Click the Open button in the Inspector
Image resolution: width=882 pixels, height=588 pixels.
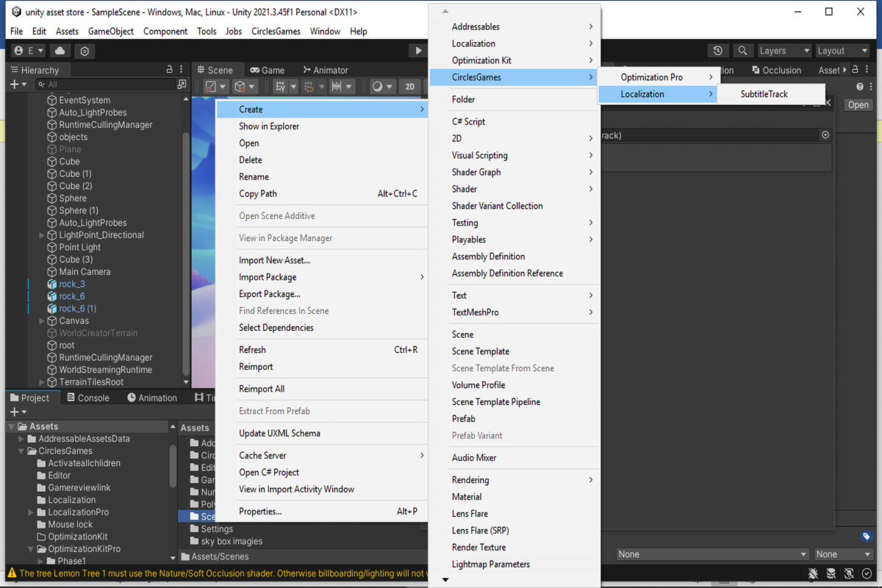point(858,104)
